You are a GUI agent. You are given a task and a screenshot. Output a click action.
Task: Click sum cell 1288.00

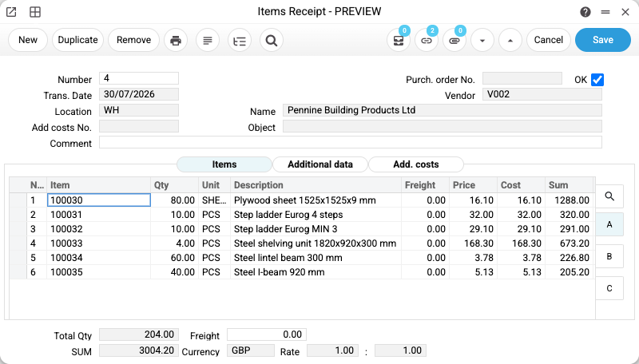click(570, 200)
